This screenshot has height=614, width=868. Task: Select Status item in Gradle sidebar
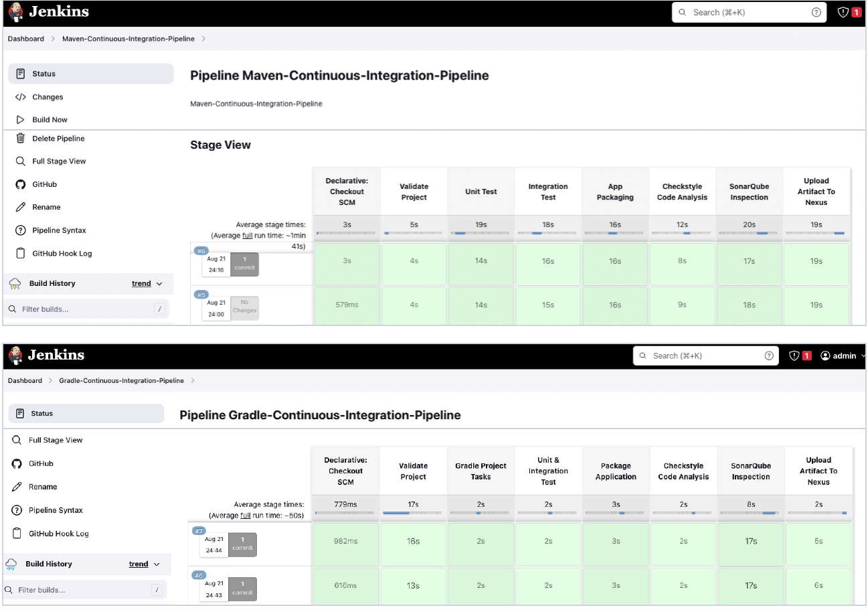click(86, 413)
